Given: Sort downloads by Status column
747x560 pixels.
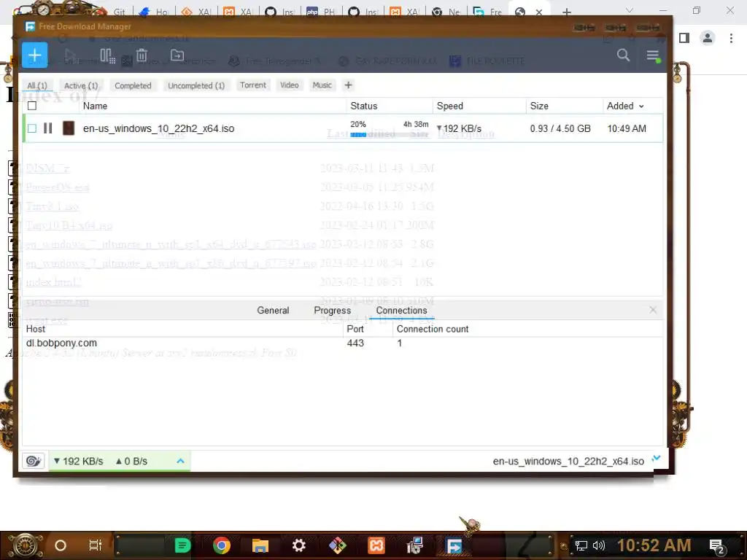Looking at the screenshot, I should coord(364,106).
